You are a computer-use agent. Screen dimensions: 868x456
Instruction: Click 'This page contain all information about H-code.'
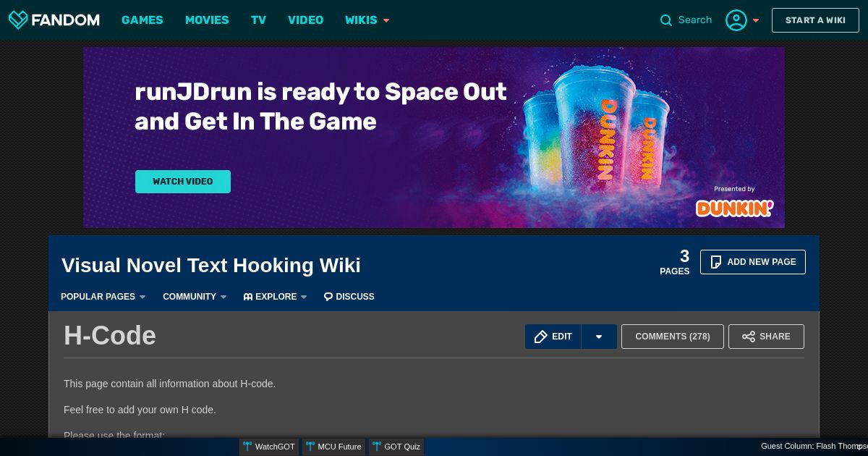(x=169, y=384)
